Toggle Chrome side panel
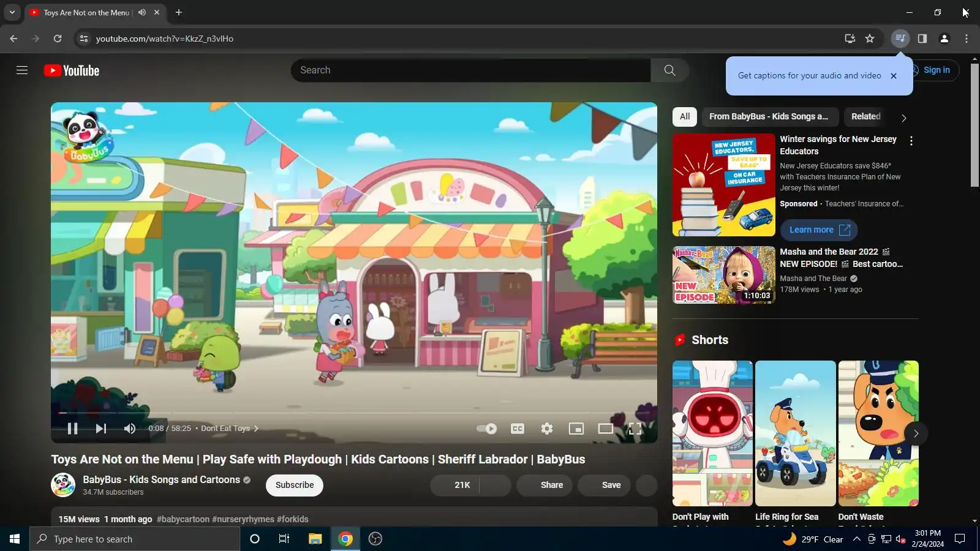This screenshot has height=551, width=980. pos(922,39)
